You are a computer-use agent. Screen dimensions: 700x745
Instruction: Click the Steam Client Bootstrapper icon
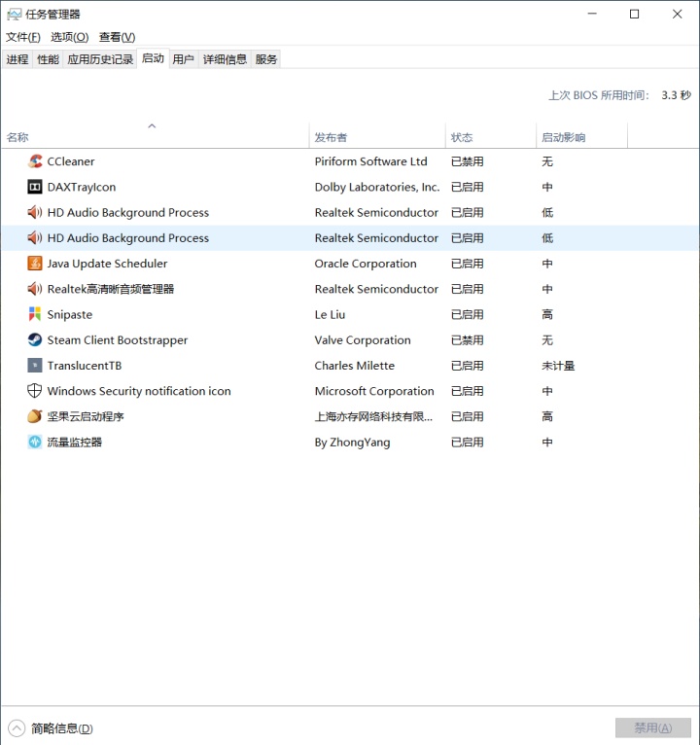tap(35, 340)
